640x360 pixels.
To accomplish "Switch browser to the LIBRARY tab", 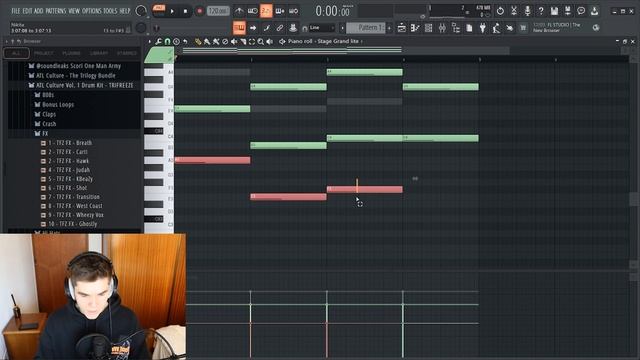I will click(99, 53).
